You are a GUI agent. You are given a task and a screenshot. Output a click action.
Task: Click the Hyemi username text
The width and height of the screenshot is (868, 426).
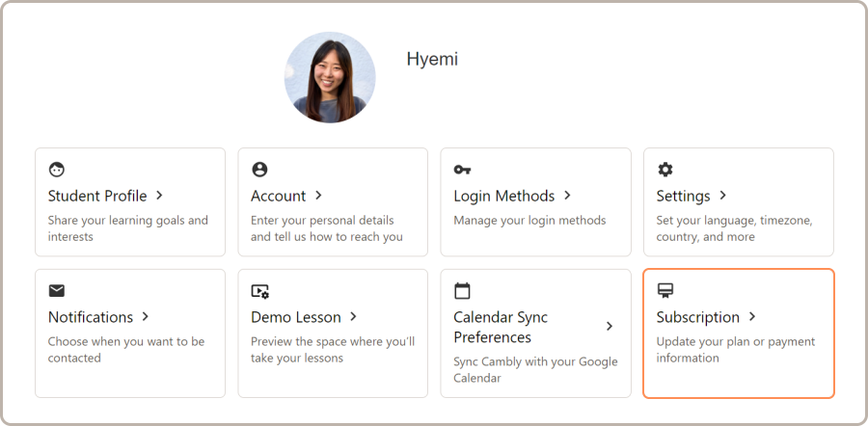pyautogui.click(x=432, y=60)
